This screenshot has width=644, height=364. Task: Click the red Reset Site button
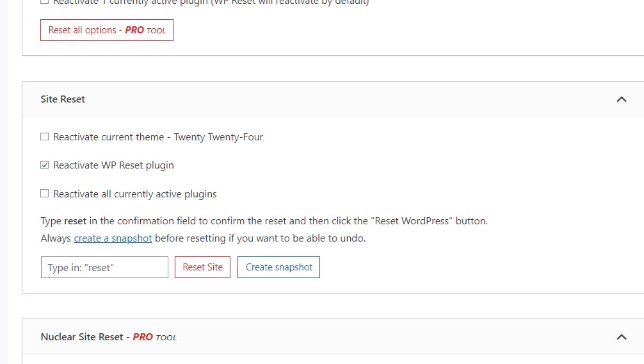pyautogui.click(x=202, y=267)
